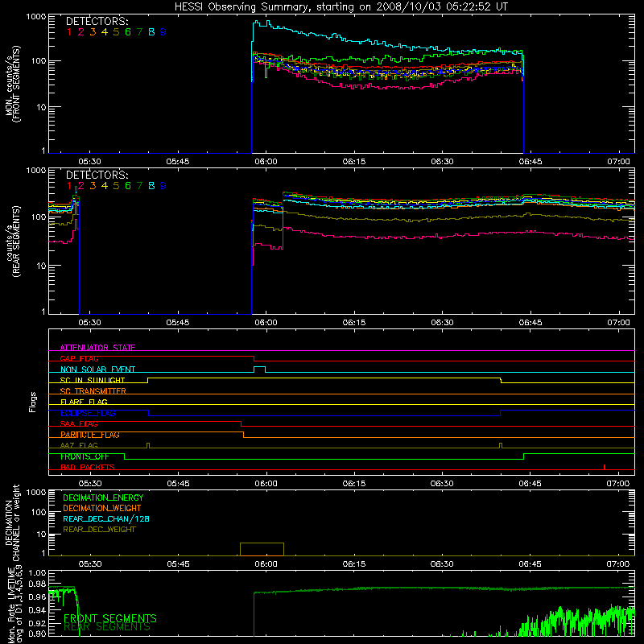Select detector 8 in front segments legend

pyautogui.click(x=151, y=32)
